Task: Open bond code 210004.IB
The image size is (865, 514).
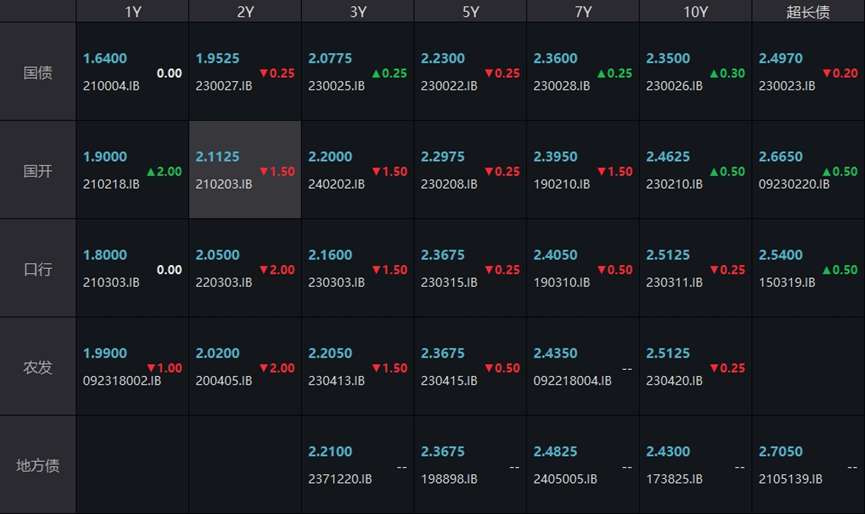Action: (111, 86)
